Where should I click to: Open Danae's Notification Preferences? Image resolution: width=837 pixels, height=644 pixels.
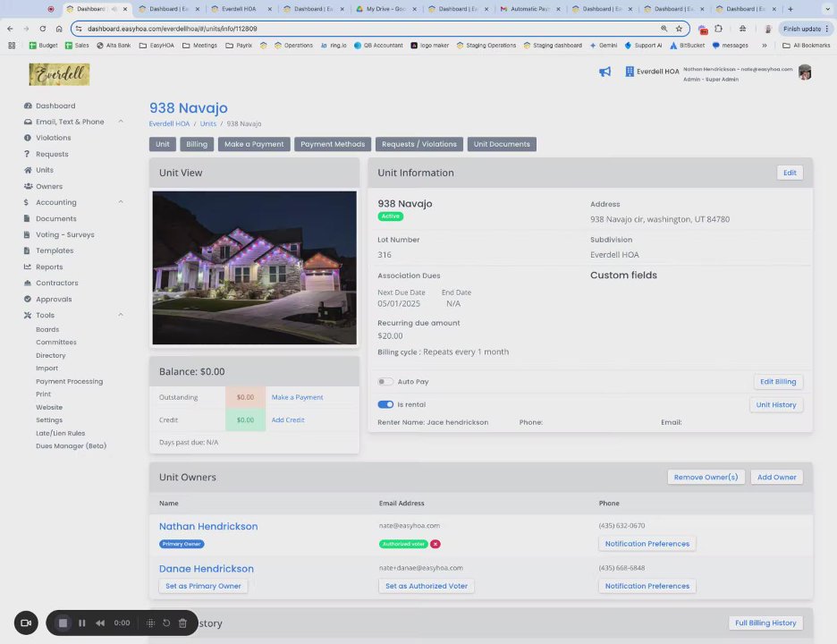[x=647, y=587]
